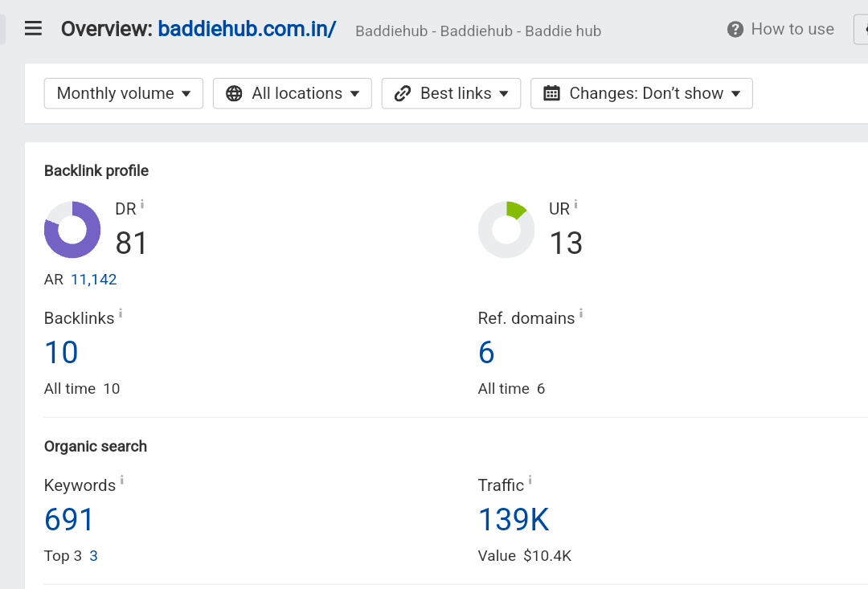Viewport: 868px width, 589px height.
Task: Click All time 10 under Backlinks
Action: [x=82, y=389]
